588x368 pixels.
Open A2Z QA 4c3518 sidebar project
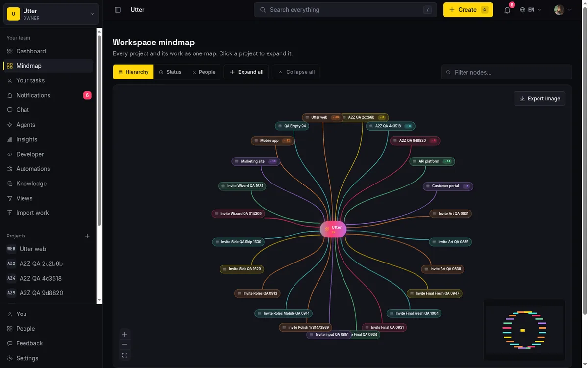pyautogui.click(x=48, y=279)
